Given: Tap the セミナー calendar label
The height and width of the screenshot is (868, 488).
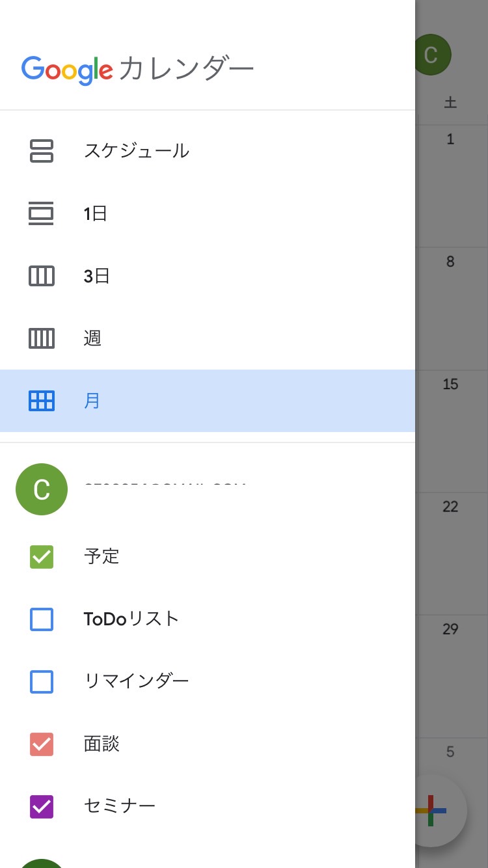Looking at the screenshot, I should (120, 807).
